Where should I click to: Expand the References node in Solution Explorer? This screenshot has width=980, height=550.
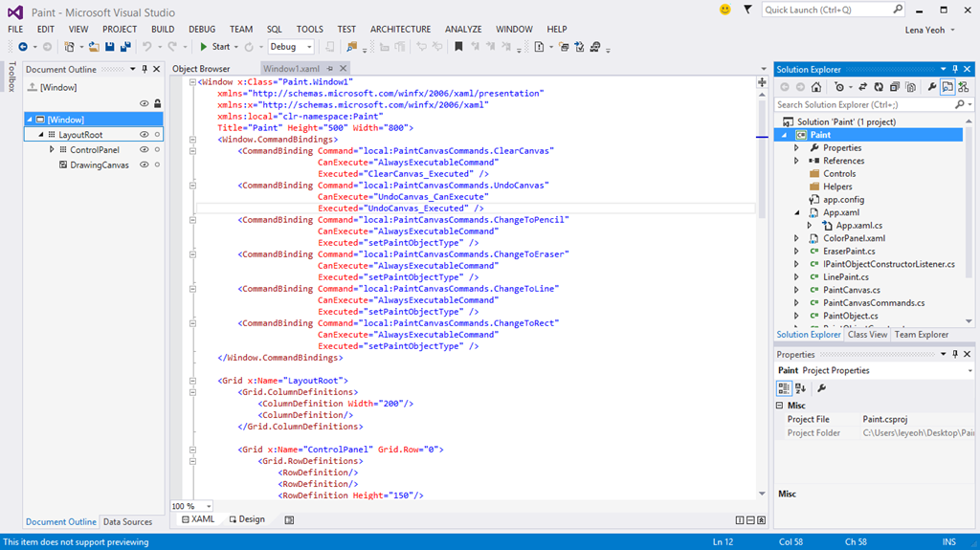point(796,161)
